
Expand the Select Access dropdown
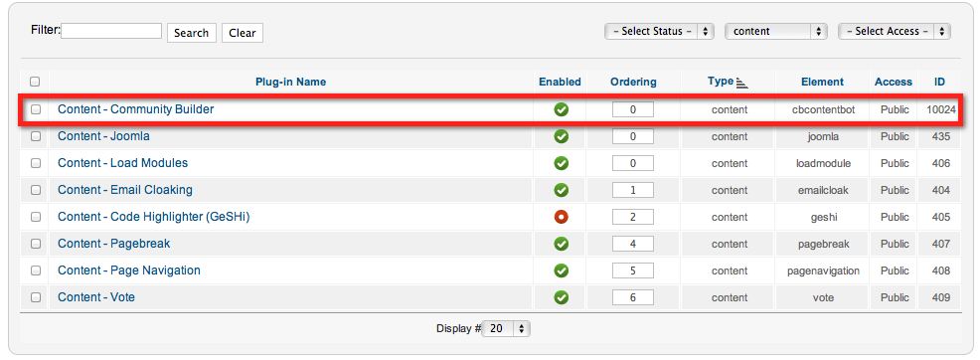click(895, 31)
